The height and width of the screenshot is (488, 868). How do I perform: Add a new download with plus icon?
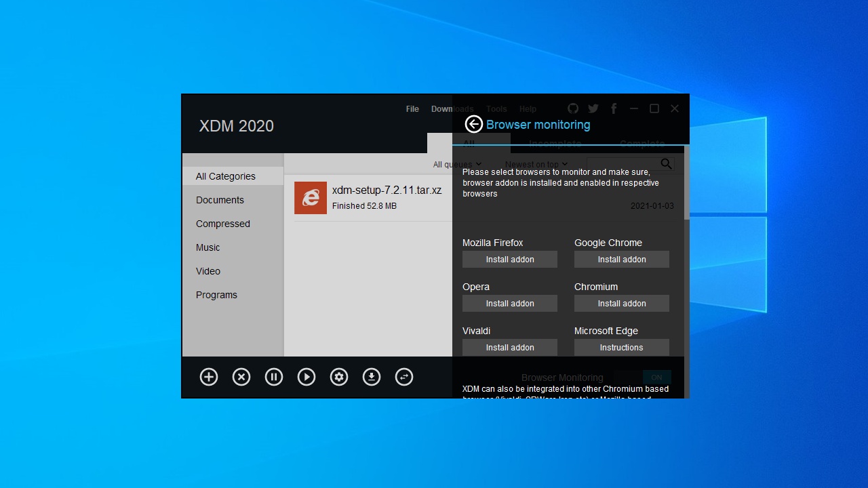(209, 378)
